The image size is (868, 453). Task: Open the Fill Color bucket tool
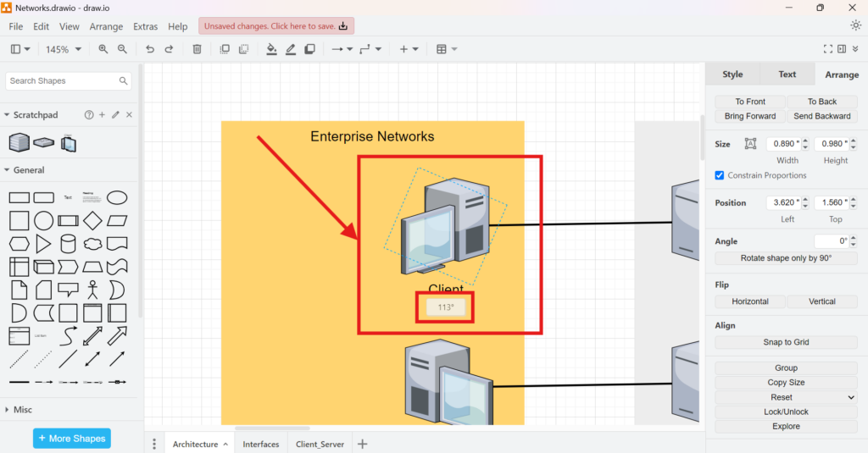pyautogui.click(x=271, y=49)
